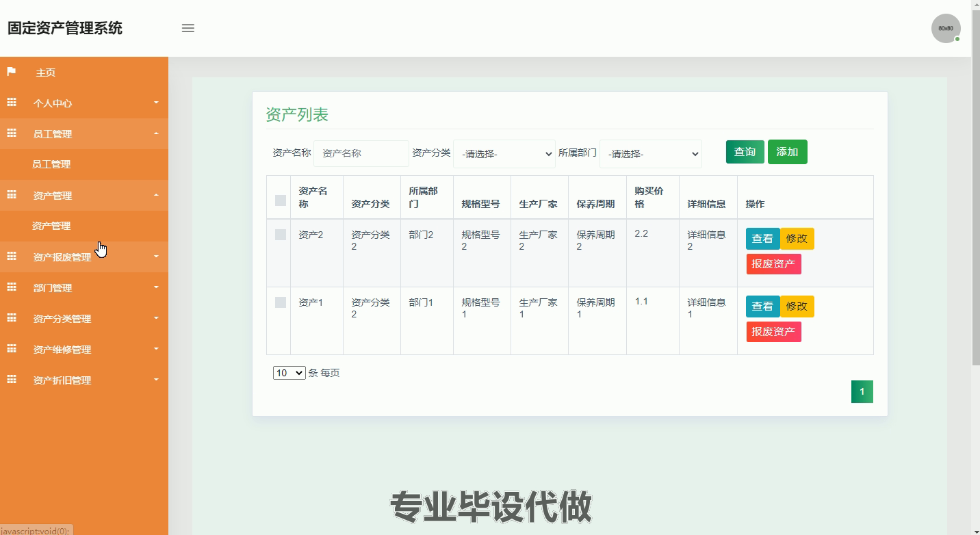Click grid icon next to 资产管理 header
This screenshot has height=535, width=980.
coord(11,195)
